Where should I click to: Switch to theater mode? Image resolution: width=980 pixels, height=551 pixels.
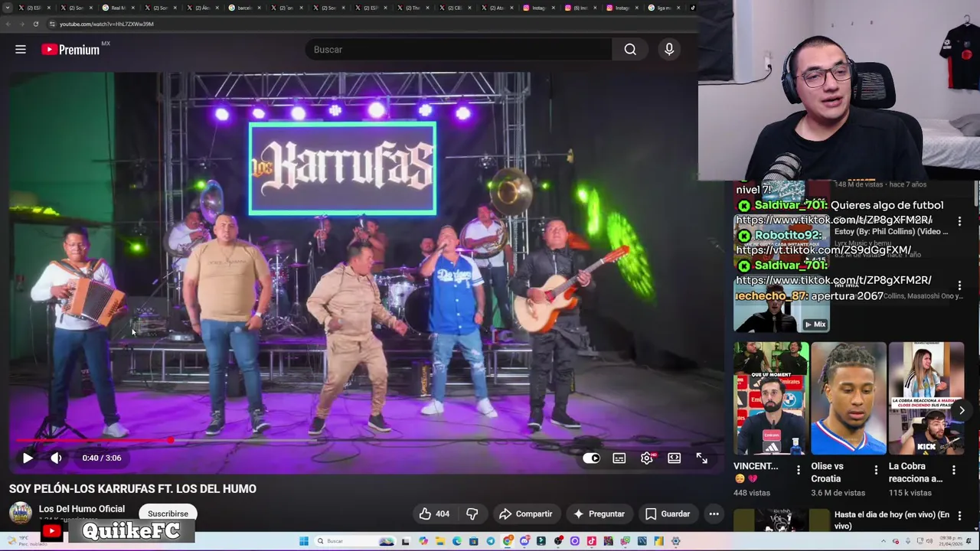[x=674, y=458]
